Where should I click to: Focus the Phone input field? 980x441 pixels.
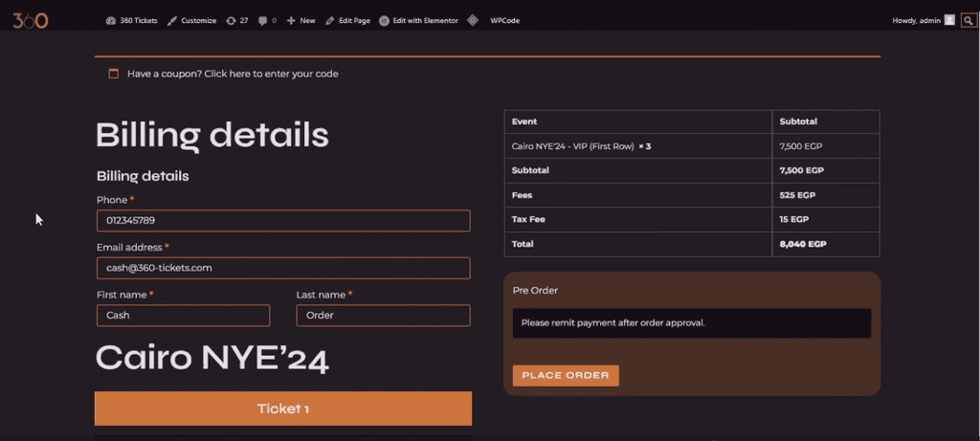click(283, 220)
